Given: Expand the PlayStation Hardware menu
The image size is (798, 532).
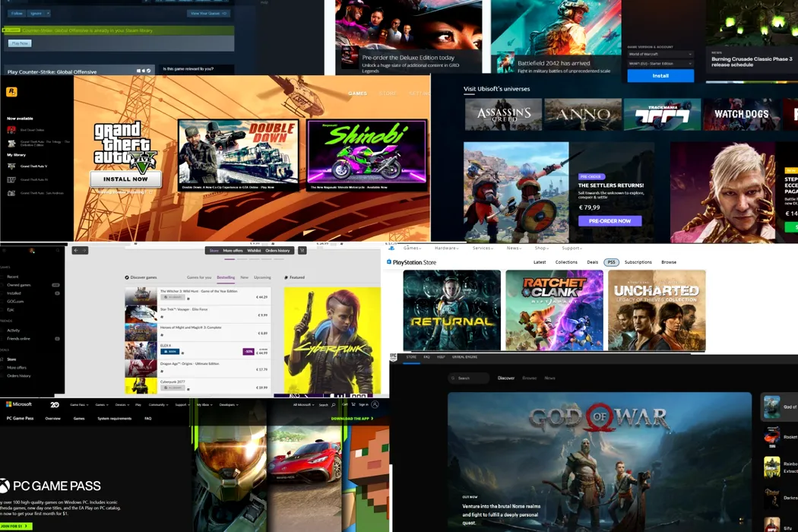Looking at the screenshot, I should (x=446, y=248).
